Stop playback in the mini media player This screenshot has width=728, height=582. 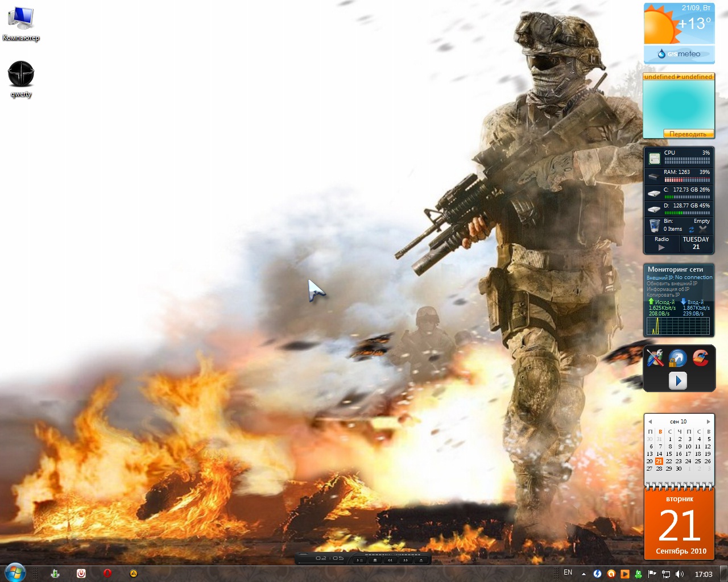375,560
